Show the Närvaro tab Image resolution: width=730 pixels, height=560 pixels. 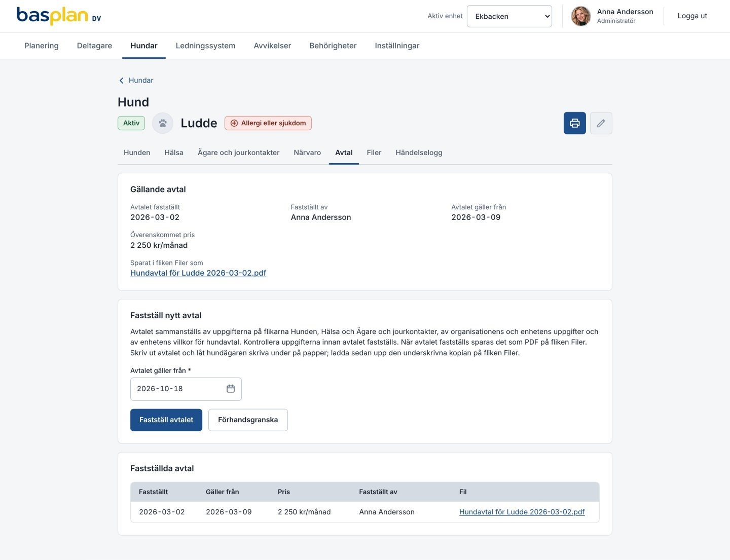[x=307, y=153]
